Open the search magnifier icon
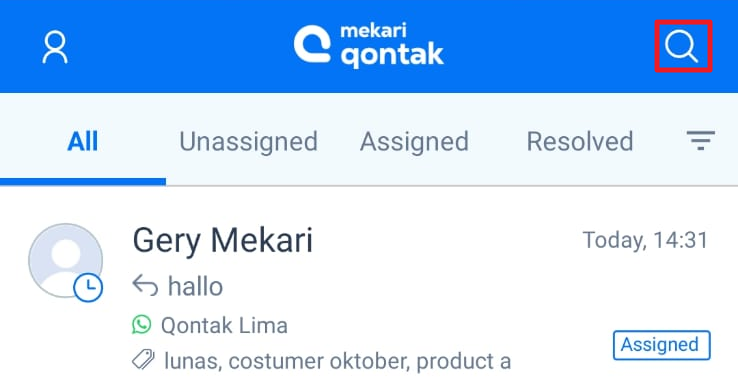 (x=682, y=46)
